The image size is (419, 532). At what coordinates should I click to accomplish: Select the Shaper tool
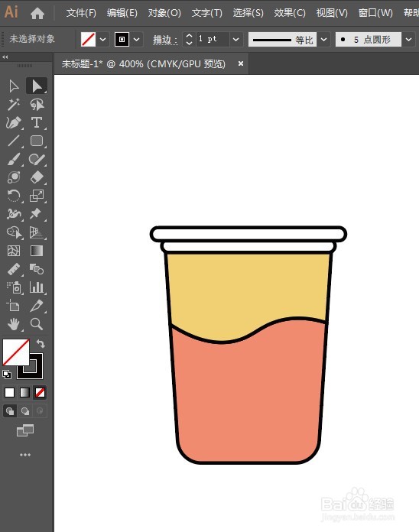pos(36,159)
